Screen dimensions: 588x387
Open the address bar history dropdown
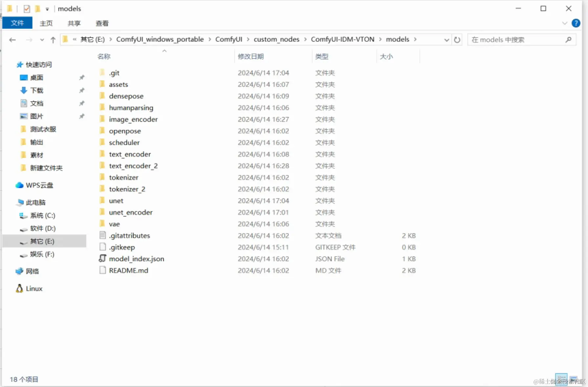pos(446,40)
